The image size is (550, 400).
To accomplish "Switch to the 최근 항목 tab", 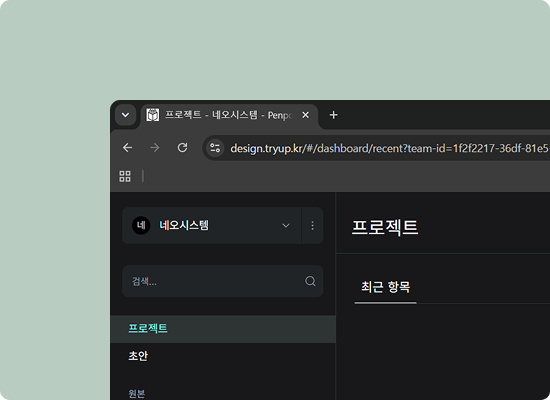I will point(385,287).
